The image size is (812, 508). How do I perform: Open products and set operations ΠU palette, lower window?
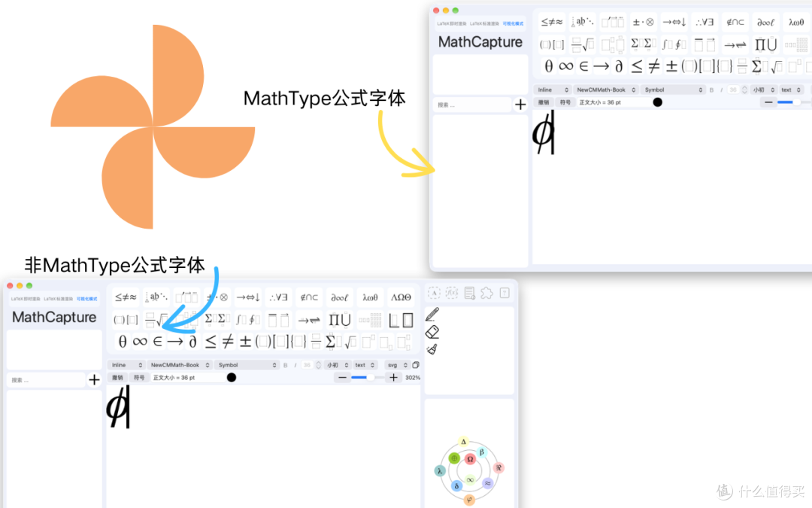pos(340,320)
